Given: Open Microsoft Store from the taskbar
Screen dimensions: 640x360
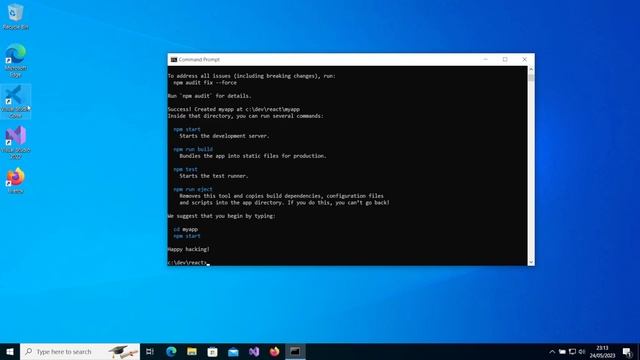Looking at the screenshot, I should coord(212,351).
